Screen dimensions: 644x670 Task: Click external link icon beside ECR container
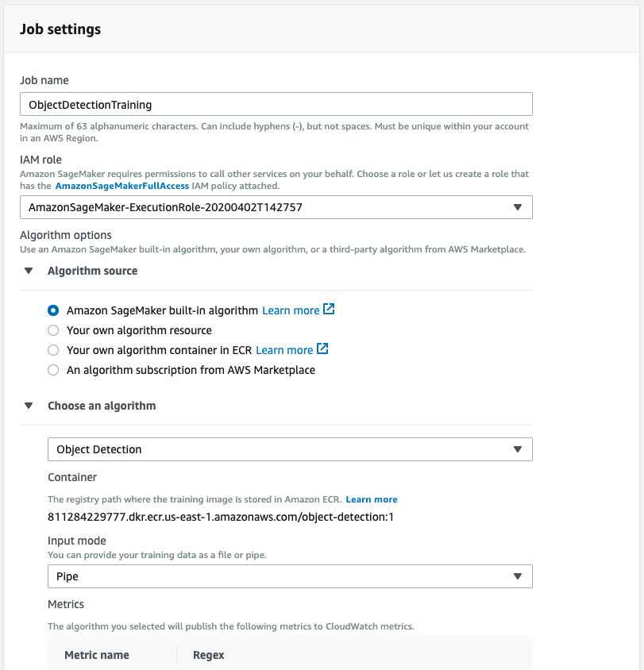[322, 349]
